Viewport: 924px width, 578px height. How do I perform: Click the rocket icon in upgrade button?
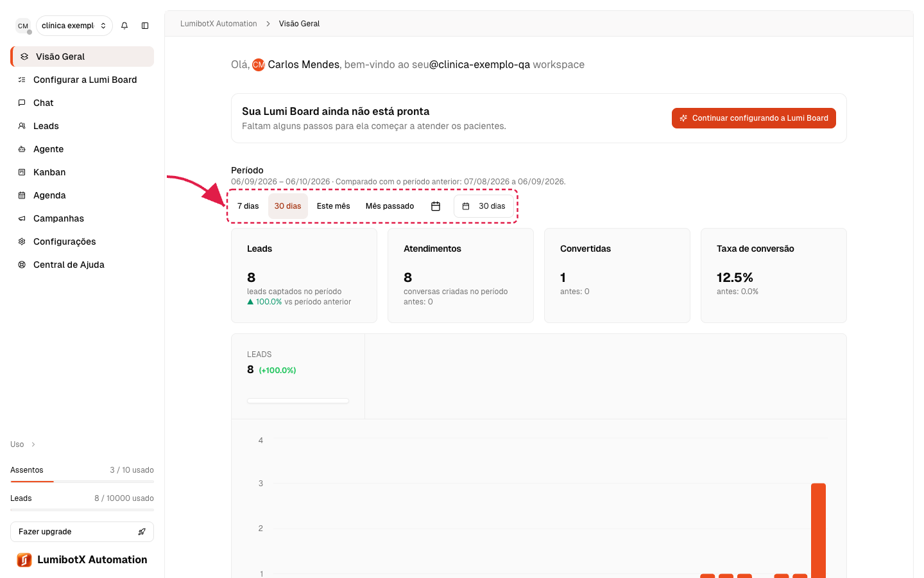click(142, 532)
